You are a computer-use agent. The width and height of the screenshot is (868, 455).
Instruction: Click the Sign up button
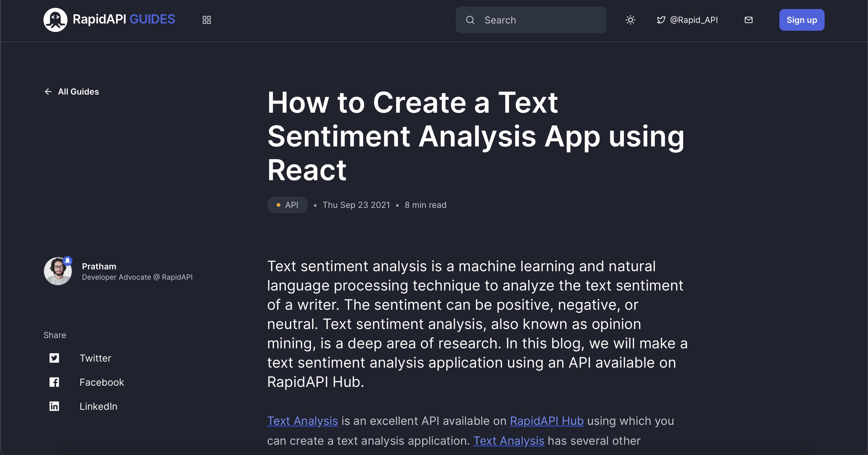click(802, 20)
